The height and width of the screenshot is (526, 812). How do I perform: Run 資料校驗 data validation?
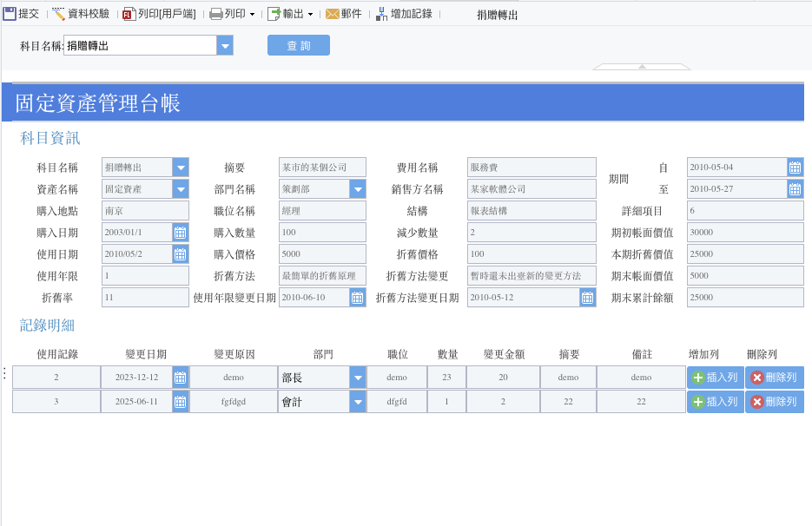(81, 14)
